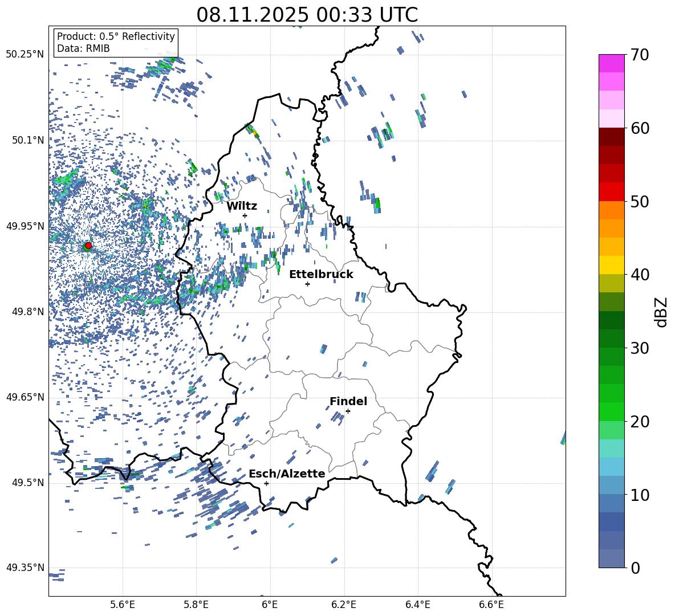Image resolution: width=675 pixels, height=616 pixels.
Task: Select the Ettelbruck city label
Action: coord(321,275)
